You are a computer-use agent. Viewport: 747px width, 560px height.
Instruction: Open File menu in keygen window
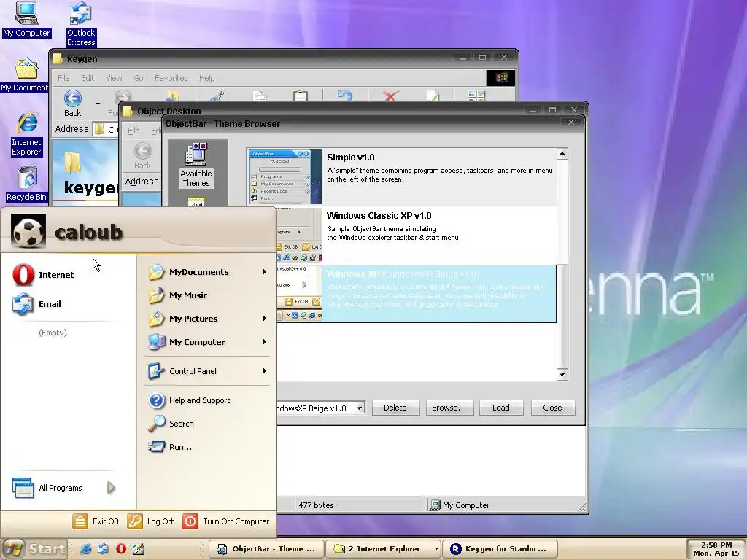63,78
